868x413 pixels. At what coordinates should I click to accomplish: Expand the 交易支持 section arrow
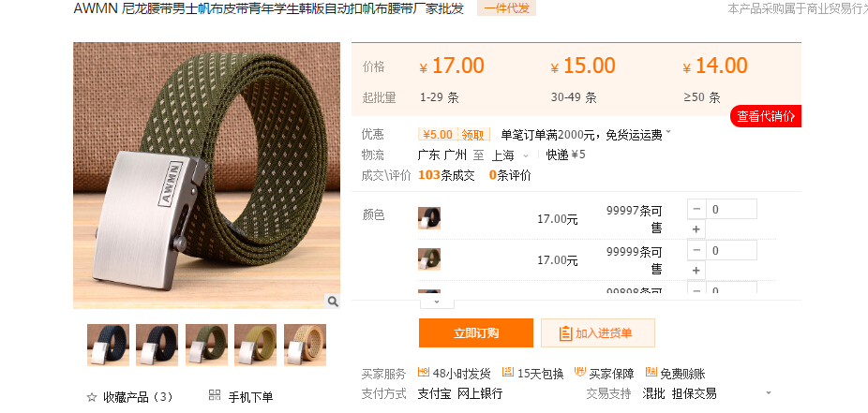tap(769, 393)
